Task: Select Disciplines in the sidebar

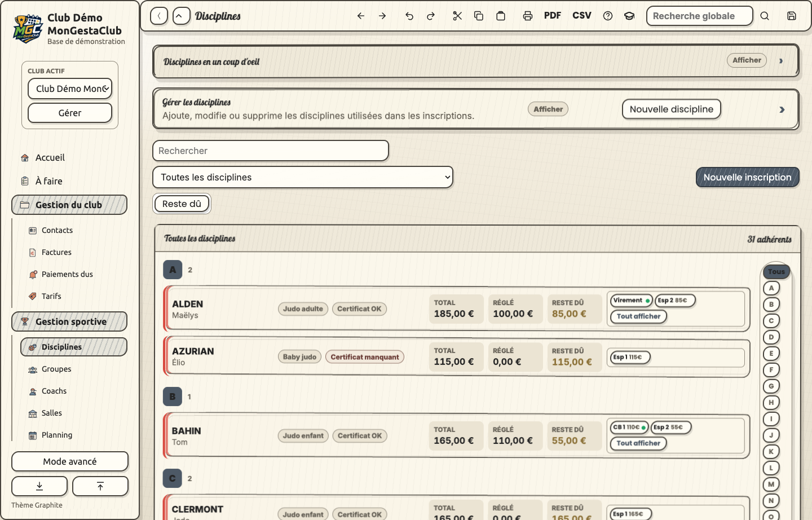Action: pyautogui.click(x=74, y=347)
